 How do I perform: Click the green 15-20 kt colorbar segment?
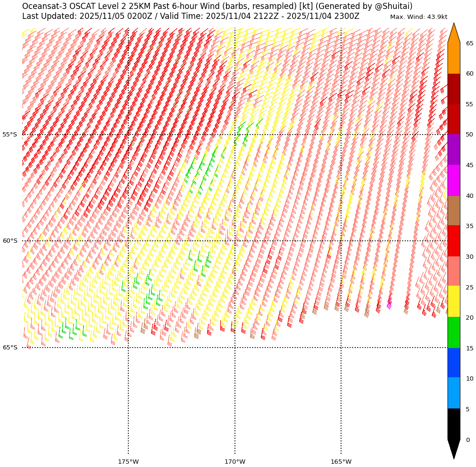453,332
